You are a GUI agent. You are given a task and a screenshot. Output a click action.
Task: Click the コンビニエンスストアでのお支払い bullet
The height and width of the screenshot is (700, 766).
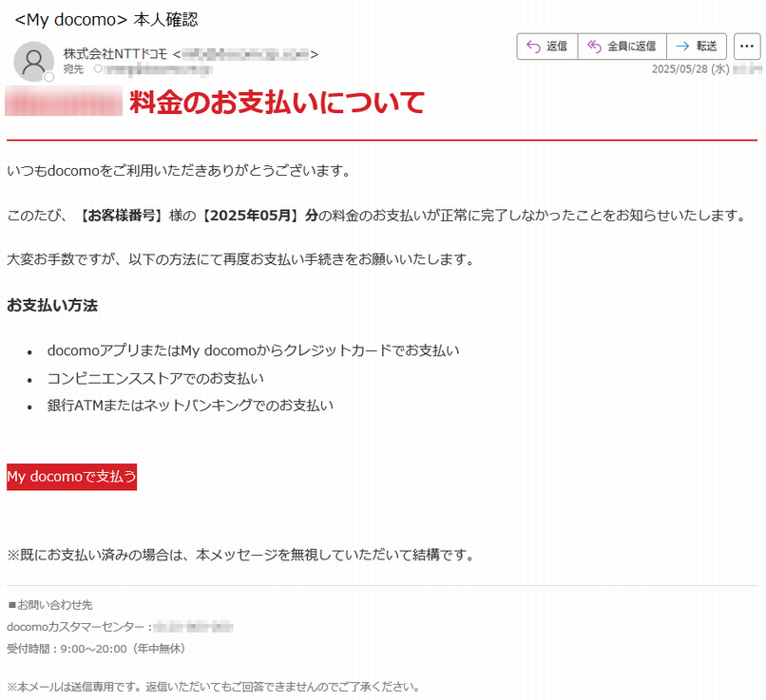155,378
